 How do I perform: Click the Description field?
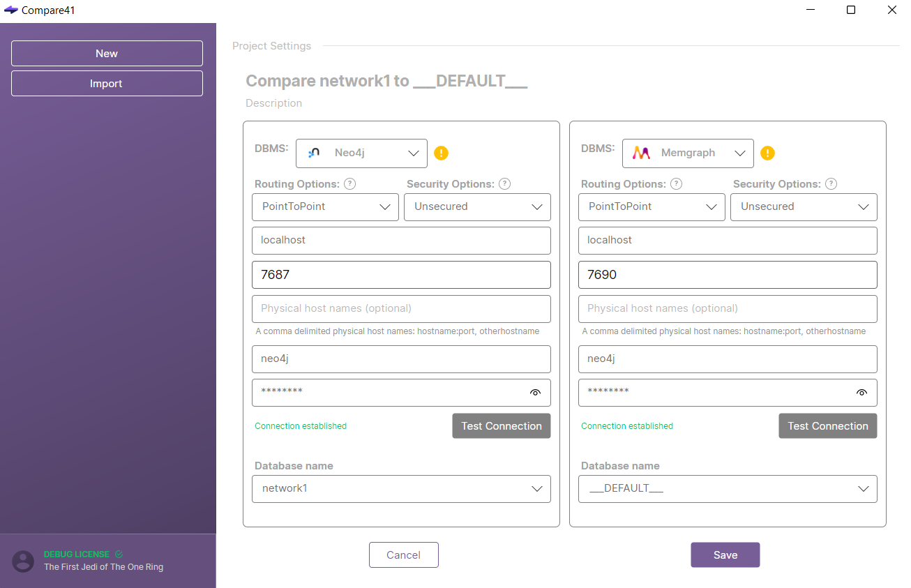[274, 103]
